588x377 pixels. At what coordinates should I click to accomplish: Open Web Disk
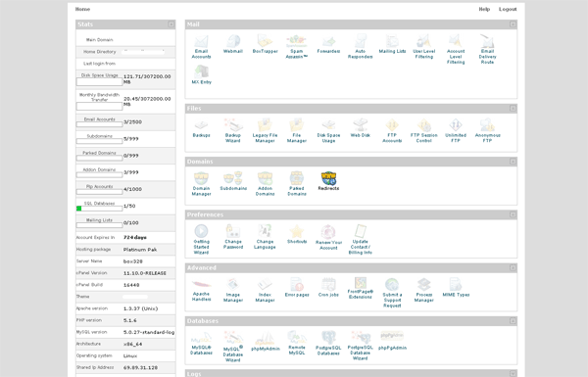tap(360, 128)
